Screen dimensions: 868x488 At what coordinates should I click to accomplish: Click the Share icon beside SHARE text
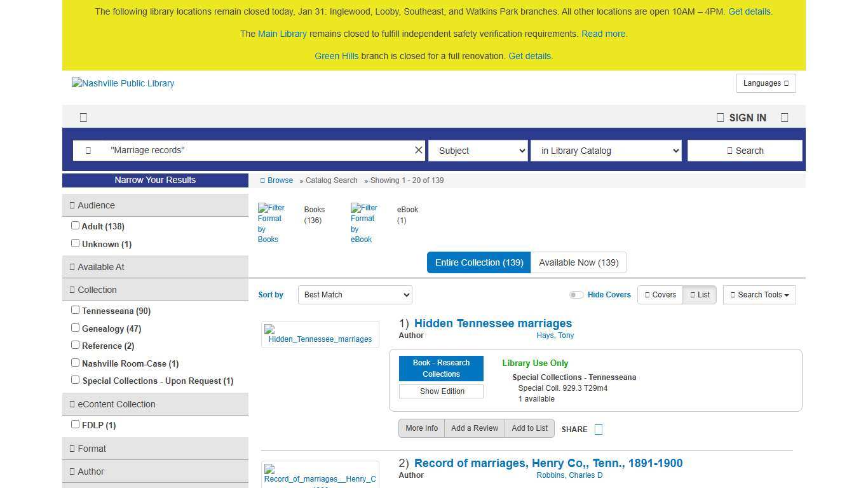tap(598, 429)
